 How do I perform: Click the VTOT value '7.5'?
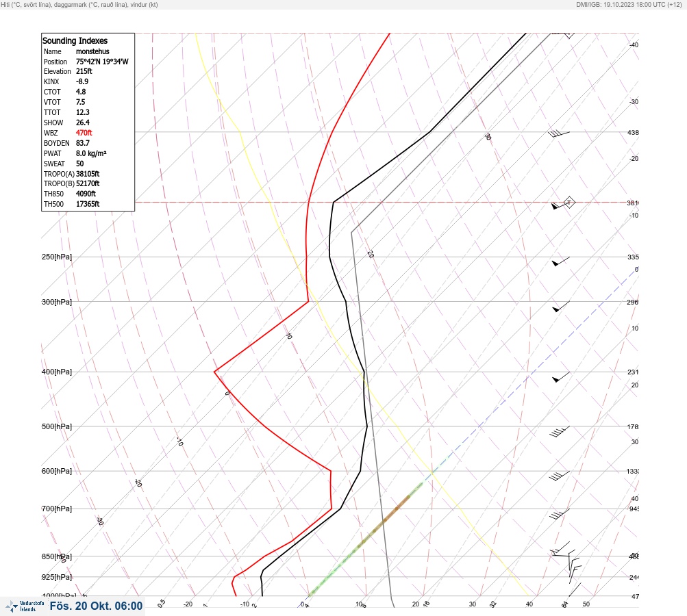pyautogui.click(x=81, y=101)
